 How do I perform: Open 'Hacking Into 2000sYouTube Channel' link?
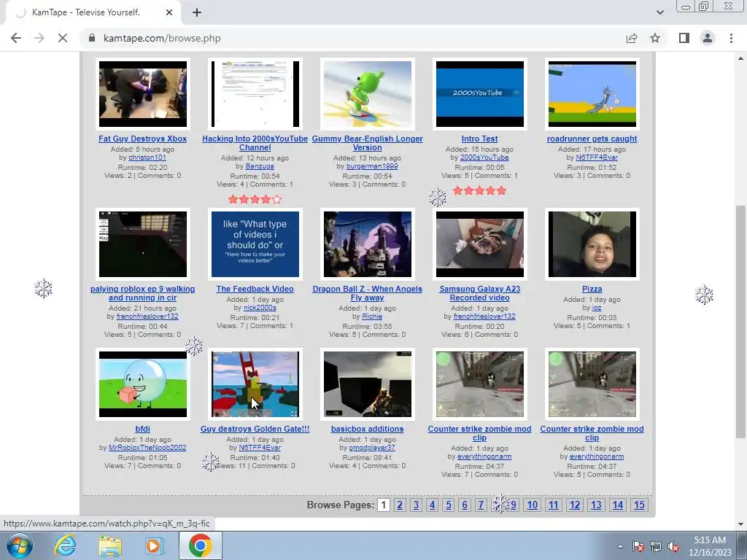tap(255, 143)
